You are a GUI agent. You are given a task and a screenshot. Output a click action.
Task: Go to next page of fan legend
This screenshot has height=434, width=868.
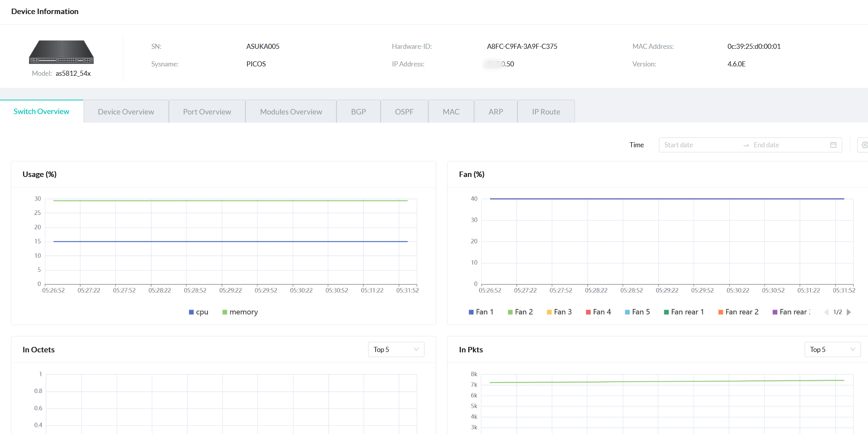pyautogui.click(x=849, y=312)
